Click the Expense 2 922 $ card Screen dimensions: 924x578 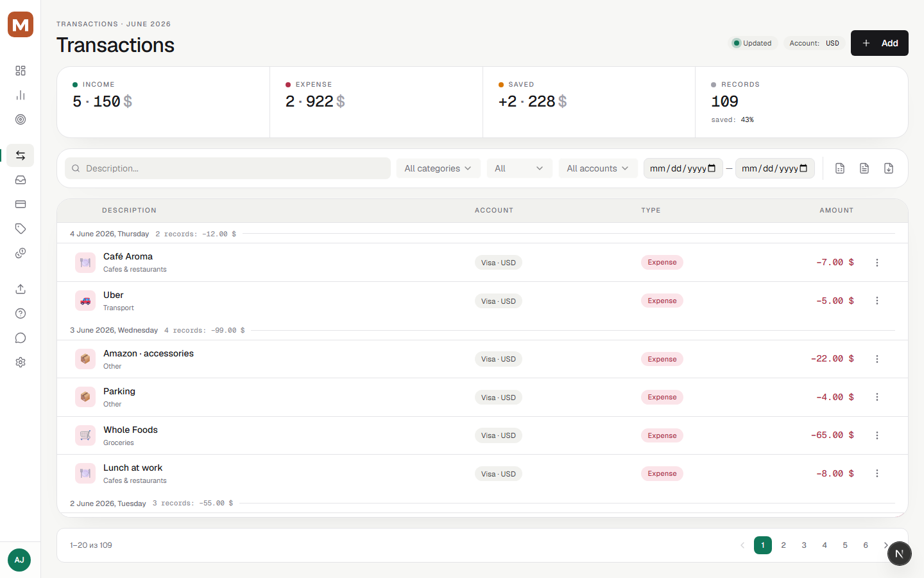pyautogui.click(x=376, y=102)
